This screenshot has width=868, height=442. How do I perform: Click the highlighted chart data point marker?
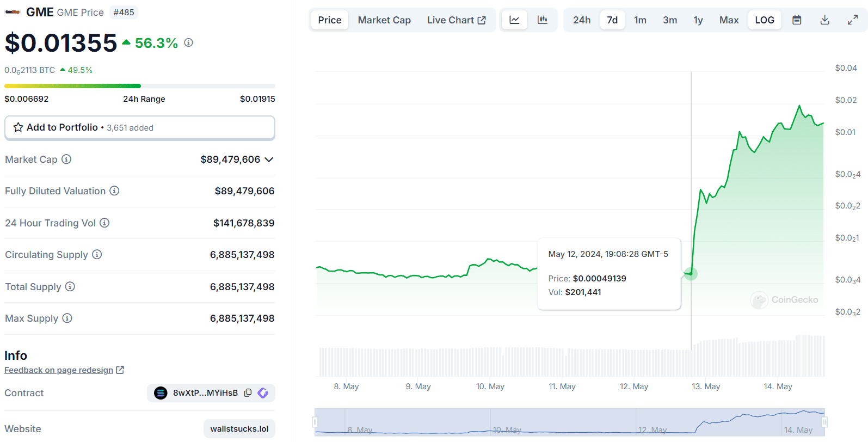(x=691, y=273)
